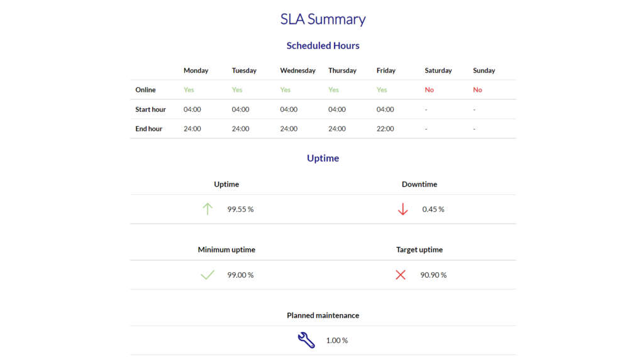Click the red X beside 90.90 %

tap(401, 275)
